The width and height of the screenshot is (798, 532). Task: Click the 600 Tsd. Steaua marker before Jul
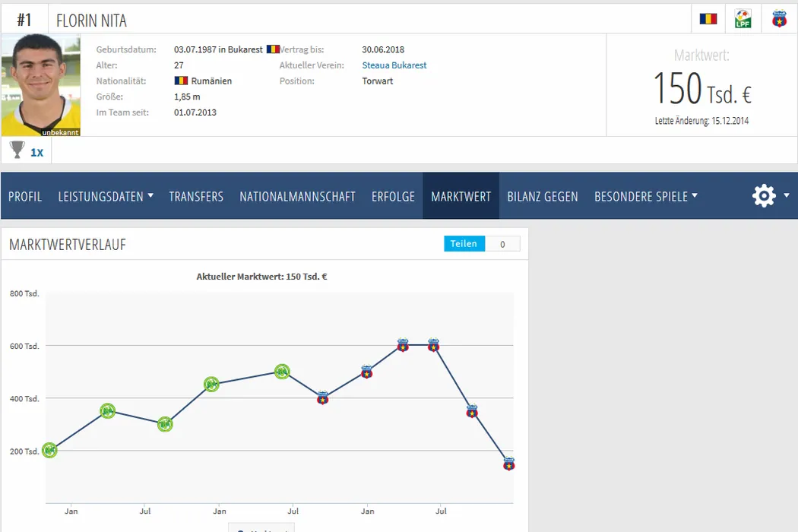403,346
